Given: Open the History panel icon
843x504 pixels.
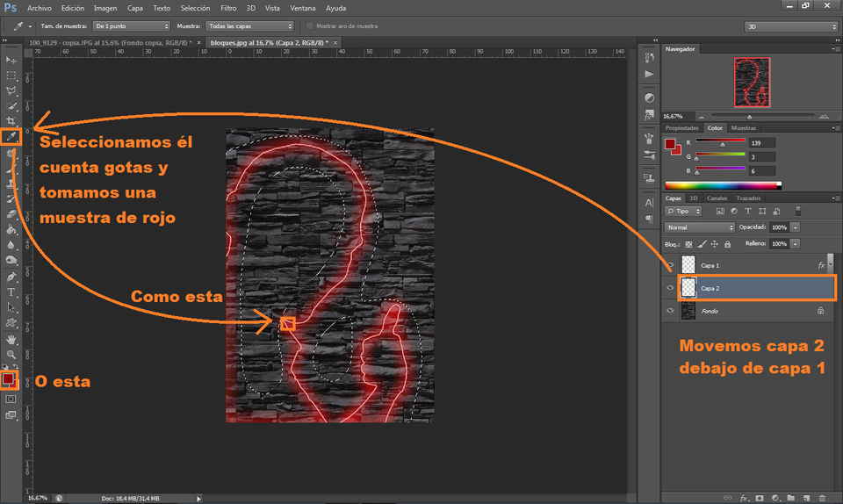Looking at the screenshot, I should coord(649,57).
